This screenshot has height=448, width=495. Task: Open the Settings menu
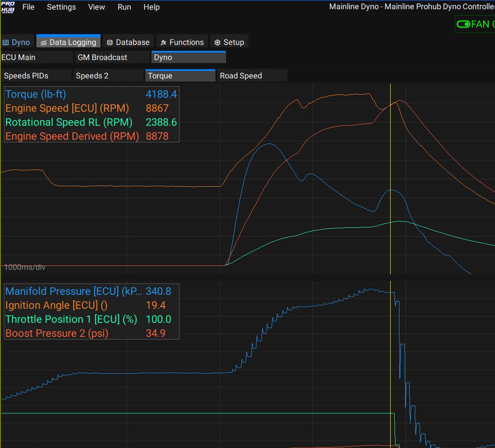tap(61, 7)
